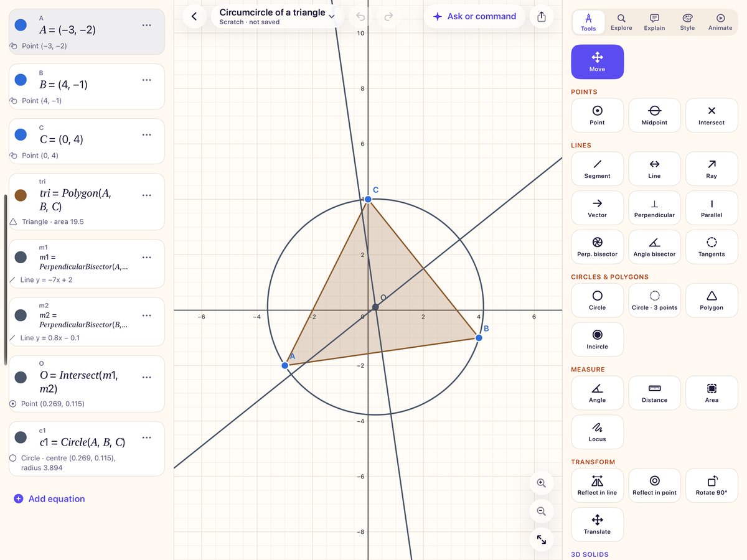This screenshot has width=747, height=560.
Task: Toggle visibility dot of line m2
Action: (x=21, y=315)
